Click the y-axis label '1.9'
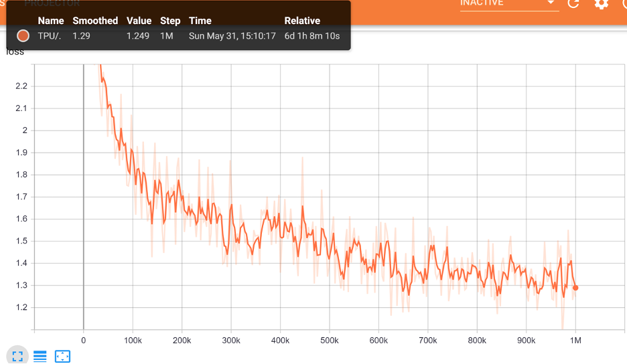The height and width of the screenshot is (364, 627). coord(21,153)
